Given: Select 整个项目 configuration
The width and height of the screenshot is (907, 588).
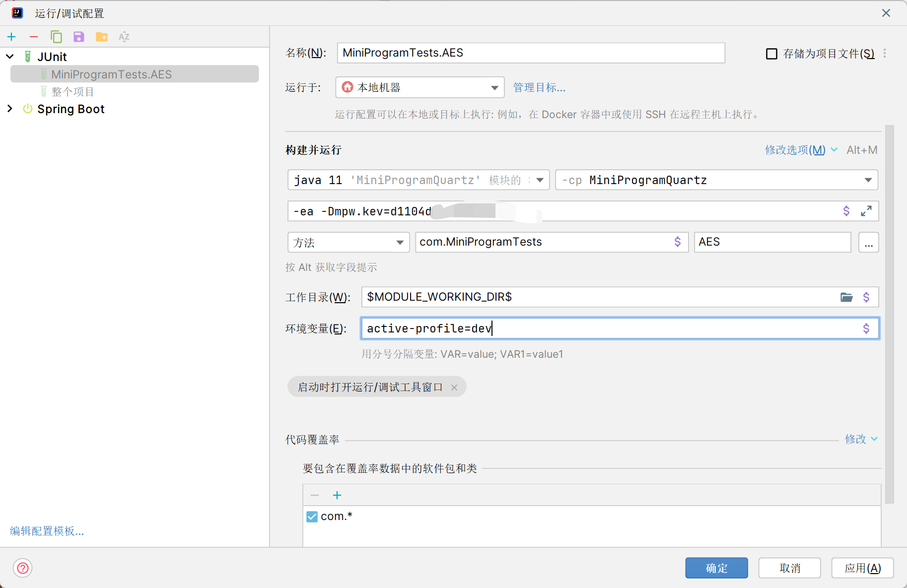Looking at the screenshot, I should [72, 92].
